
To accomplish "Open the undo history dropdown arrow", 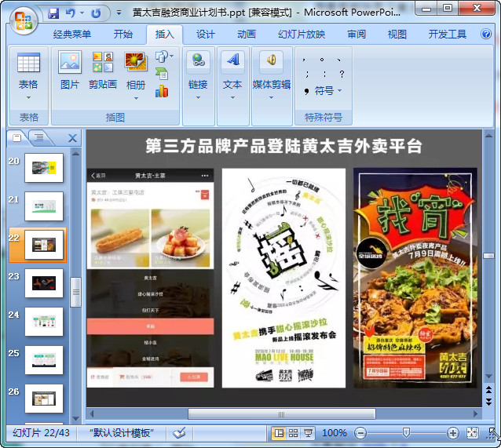I will (82, 13).
